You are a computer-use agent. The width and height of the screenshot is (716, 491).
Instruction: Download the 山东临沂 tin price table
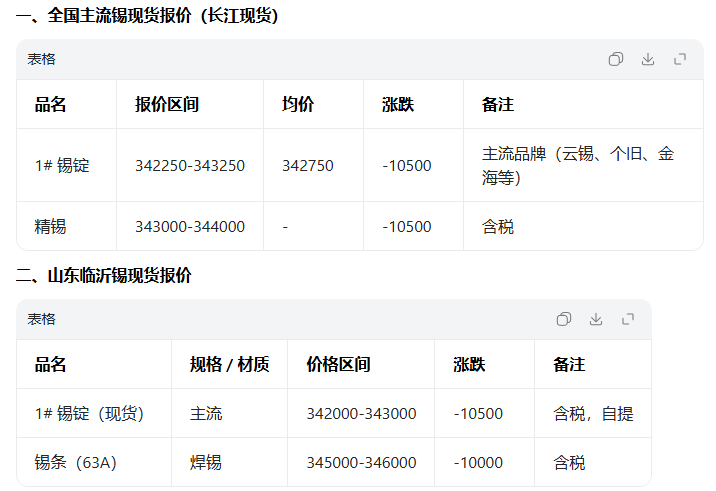pos(596,319)
